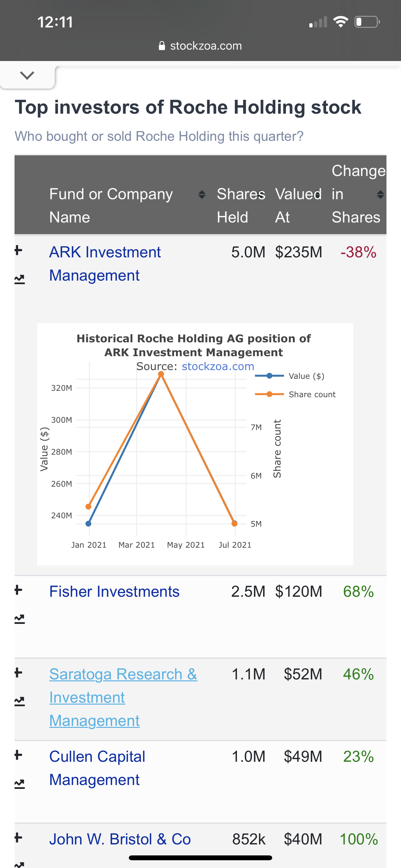Expand the Saratoga Research row plus icon
Image resolution: width=401 pixels, height=868 pixels.
(18, 673)
